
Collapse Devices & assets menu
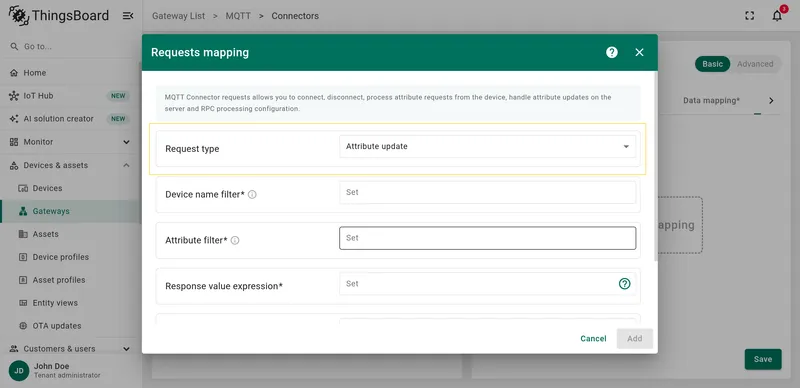[70, 165]
